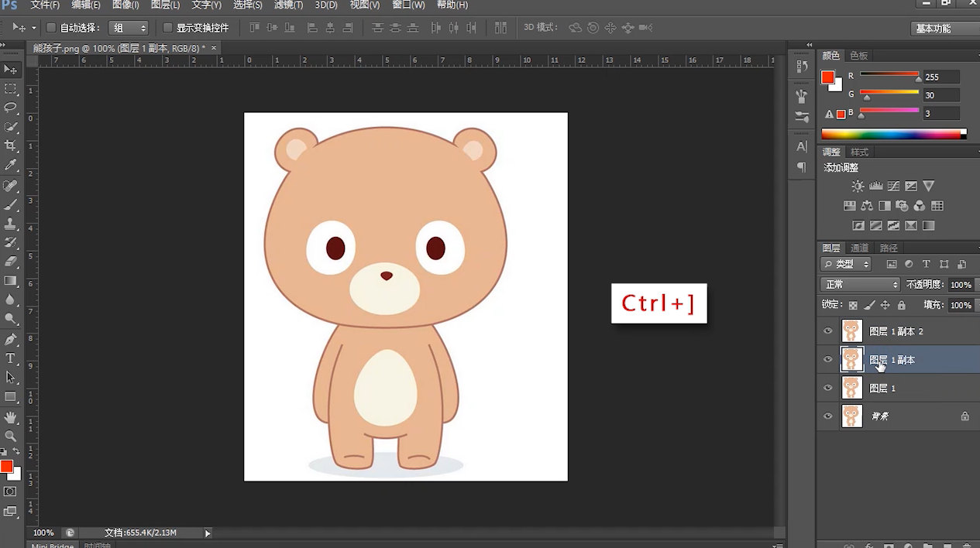Viewport: 980px width, 548px height.
Task: Select the Rectangular Marquee tool
Action: (x=11, y=89)
